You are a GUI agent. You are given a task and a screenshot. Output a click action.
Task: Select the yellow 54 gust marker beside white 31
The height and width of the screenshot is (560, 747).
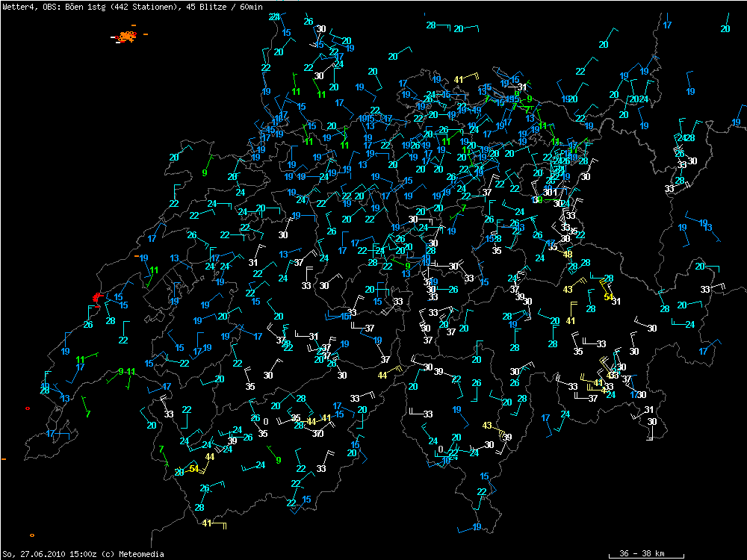(x=608, y=297)
